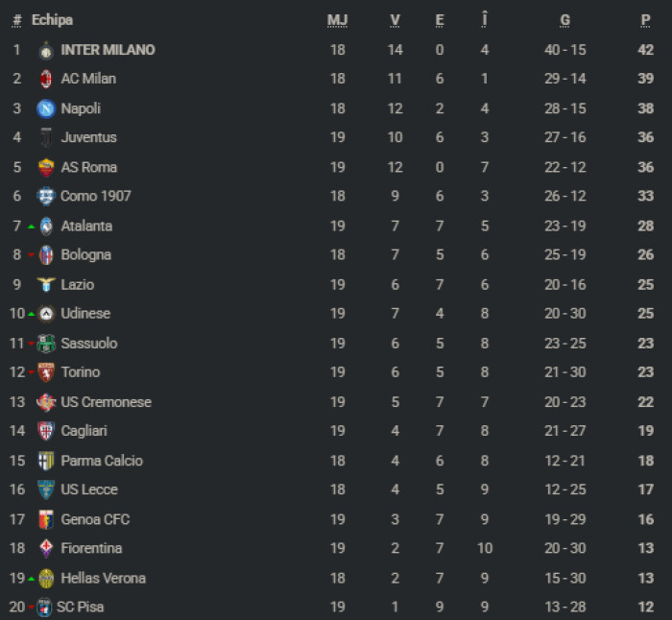Open the Udinese team link

click(85, 314)
